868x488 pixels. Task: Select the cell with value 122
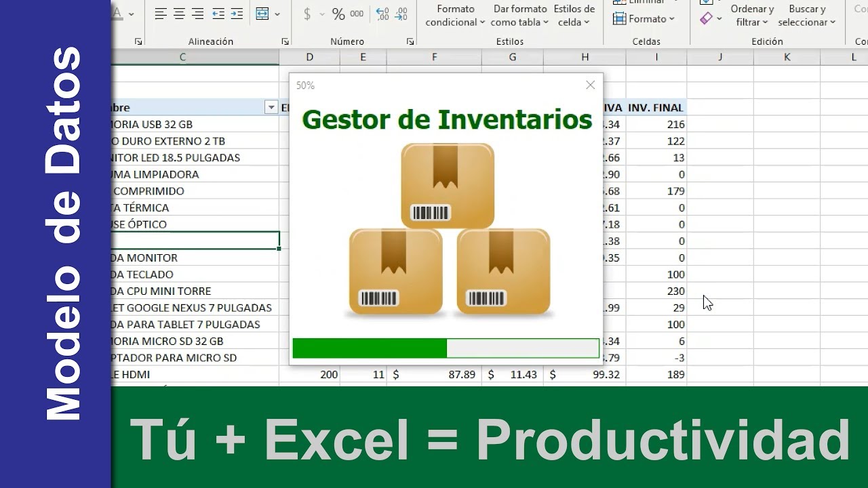[656, 141]
